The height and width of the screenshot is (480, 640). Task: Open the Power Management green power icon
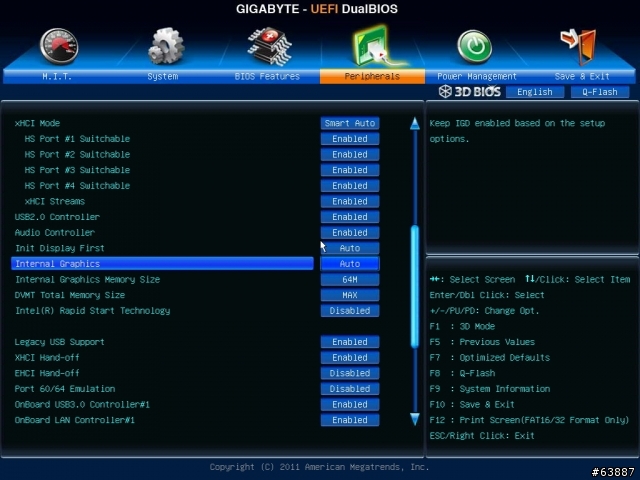pyautogui.click(x=474, y=47)
